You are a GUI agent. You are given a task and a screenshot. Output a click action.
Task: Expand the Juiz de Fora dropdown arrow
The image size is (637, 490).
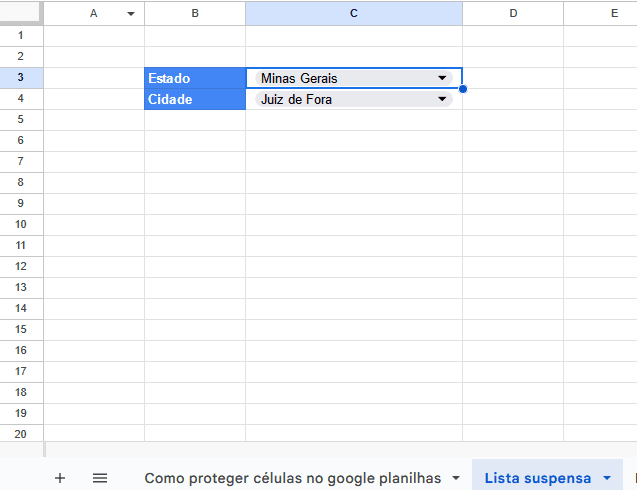tap(442, 99)
